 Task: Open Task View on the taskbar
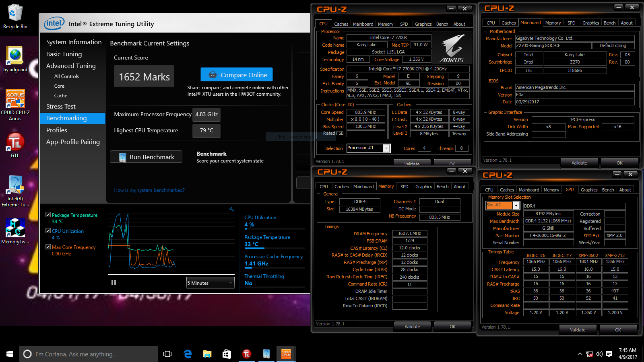coord(167,354)
